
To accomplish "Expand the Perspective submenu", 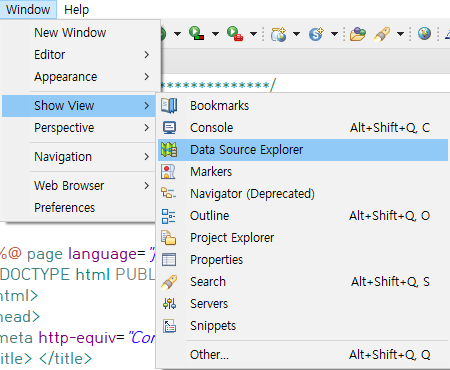I will [79, 128].
